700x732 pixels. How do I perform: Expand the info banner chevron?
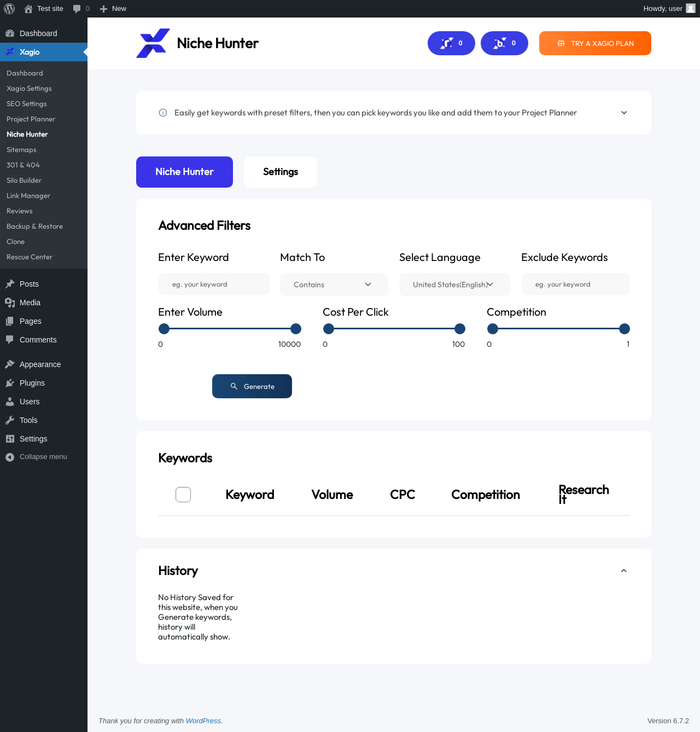click(x=624, y=113)
